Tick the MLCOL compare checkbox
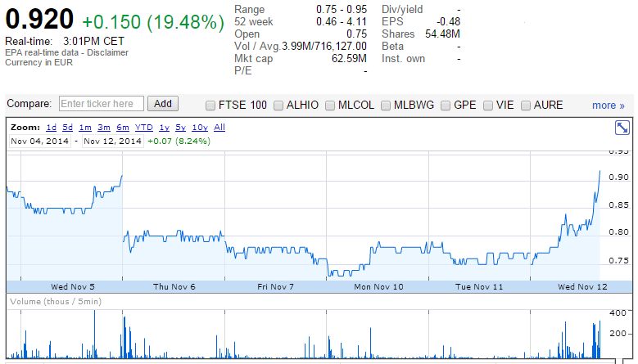 point(330,106)
